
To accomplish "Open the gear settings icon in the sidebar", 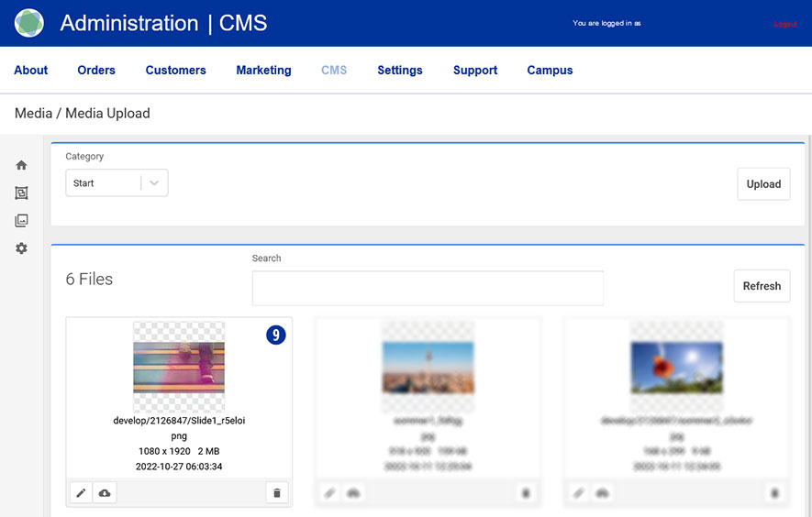I will click(21, 248).
